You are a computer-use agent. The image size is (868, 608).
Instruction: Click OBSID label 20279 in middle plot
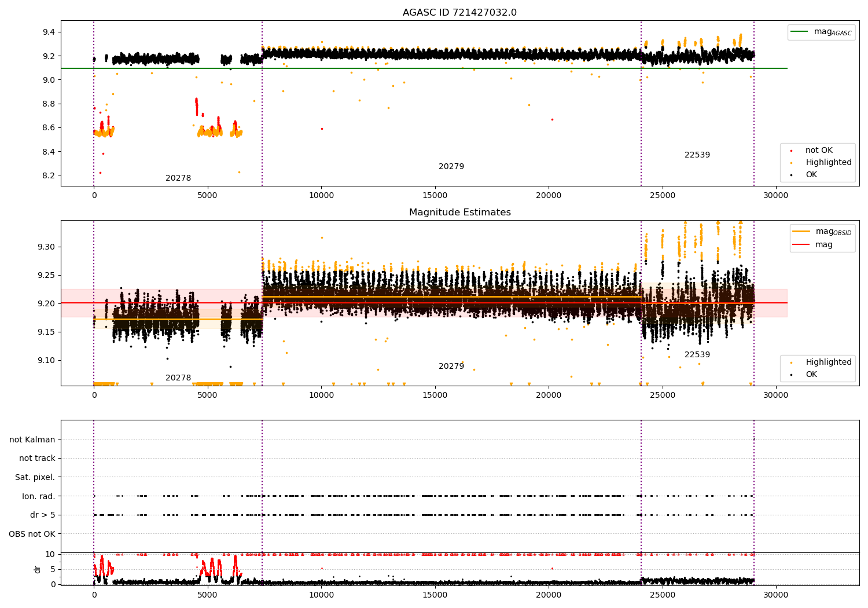tap(451, 367)
